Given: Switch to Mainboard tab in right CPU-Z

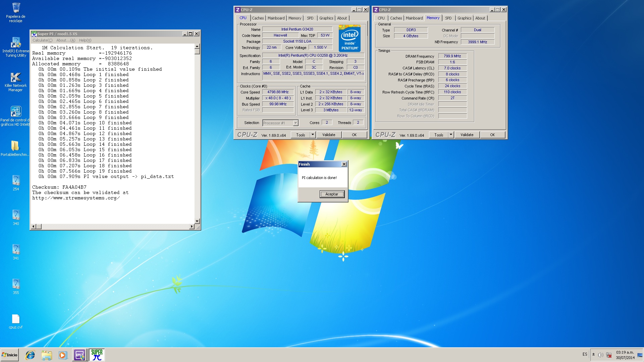Looking at the screenshot, I should tap(414, 18).
